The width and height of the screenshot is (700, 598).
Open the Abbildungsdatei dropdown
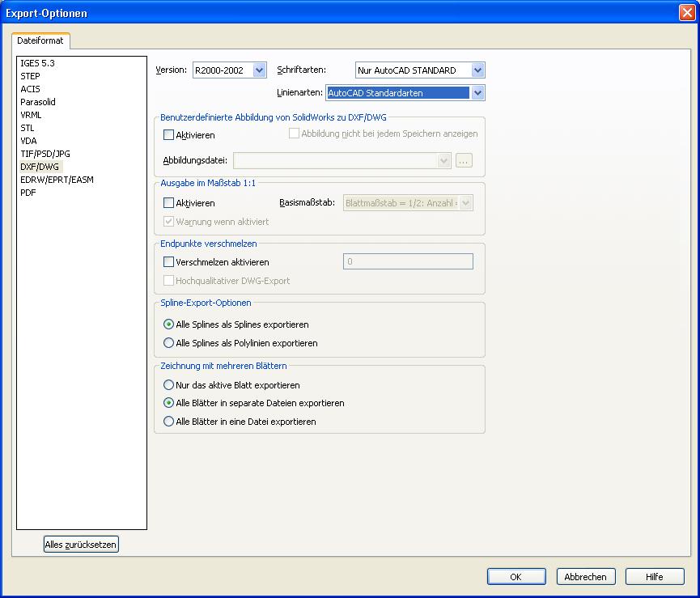pyautogui.click(x=342, y=161)
